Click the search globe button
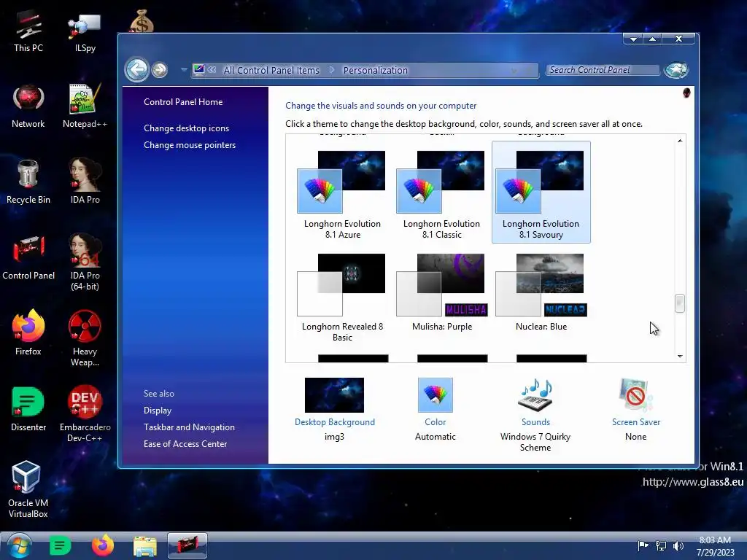 pyautogui.click(x=676, y=70)
